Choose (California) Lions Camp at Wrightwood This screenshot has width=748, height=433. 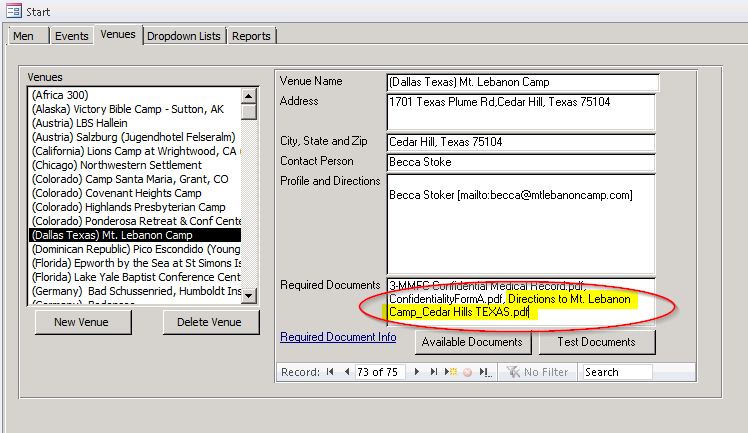(135, 151)
